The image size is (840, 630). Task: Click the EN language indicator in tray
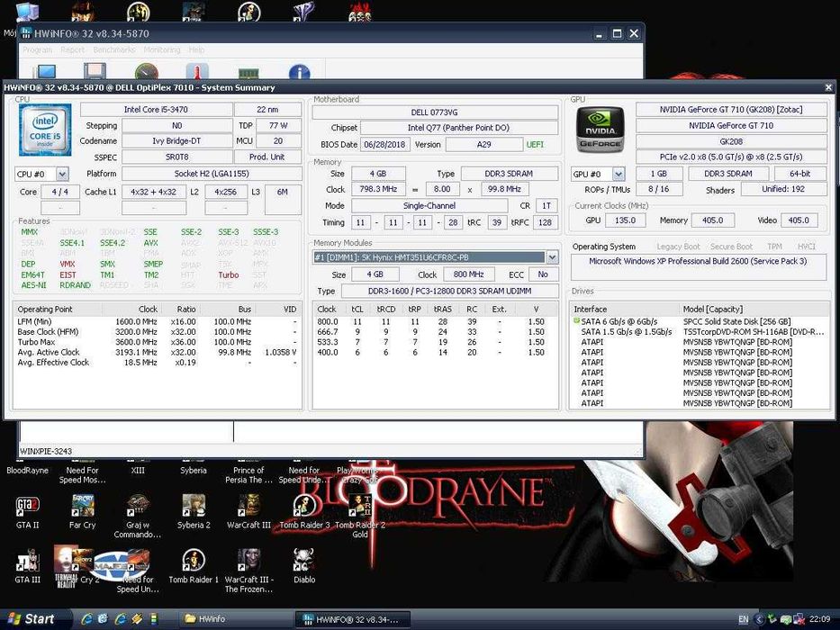tap(743, 619)
